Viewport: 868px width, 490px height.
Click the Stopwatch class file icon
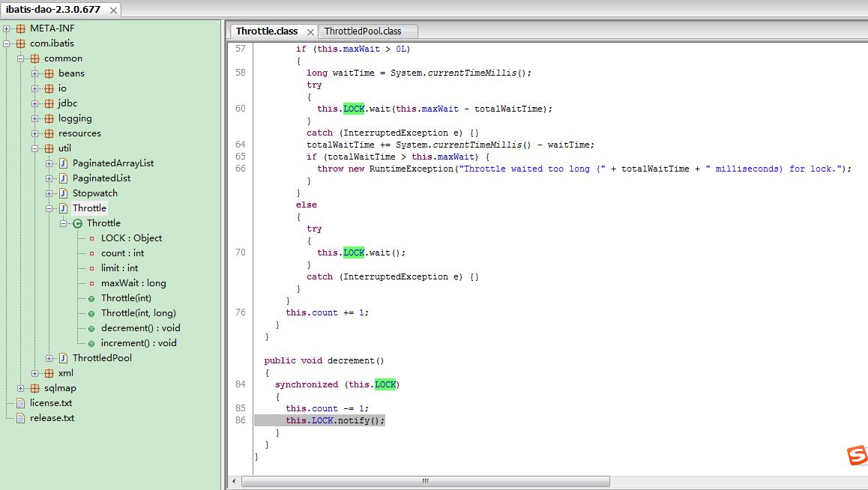pyautogui.click(x=63, y=193)
